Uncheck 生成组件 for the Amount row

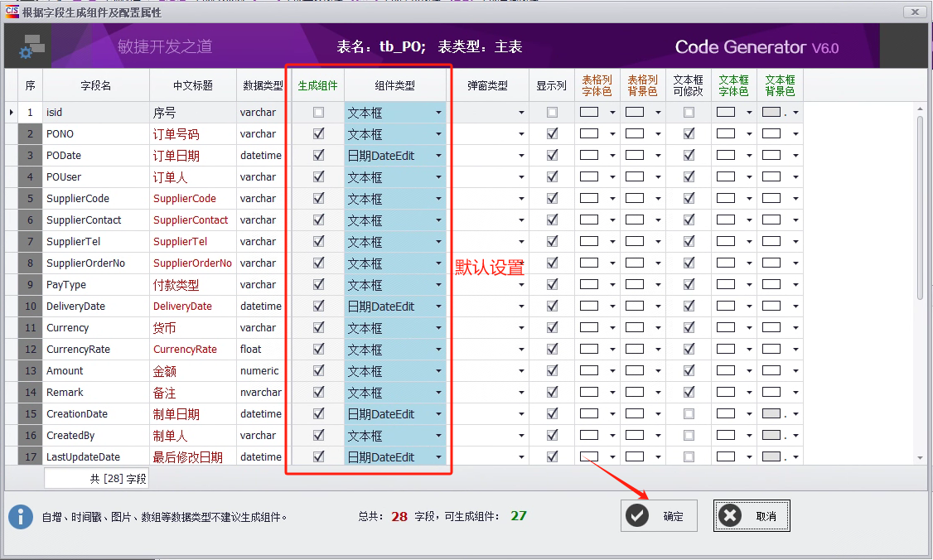(x=318, y=371)
